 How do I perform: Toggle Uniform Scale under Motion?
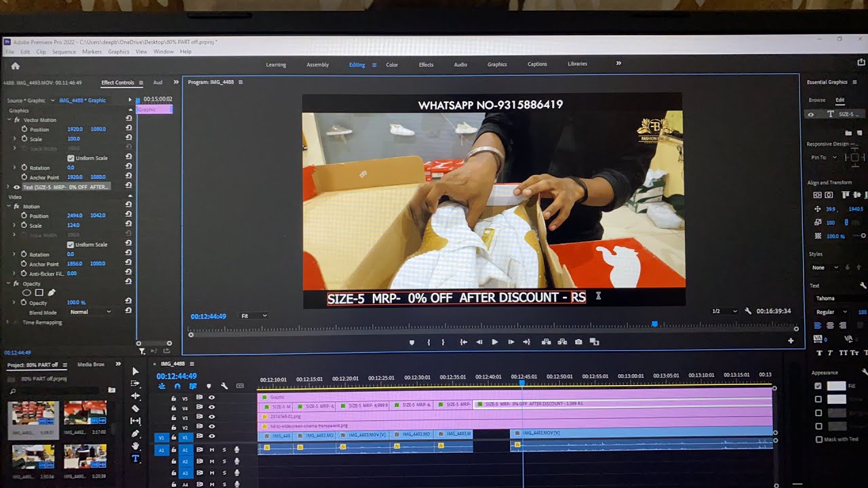coord(71,245)
